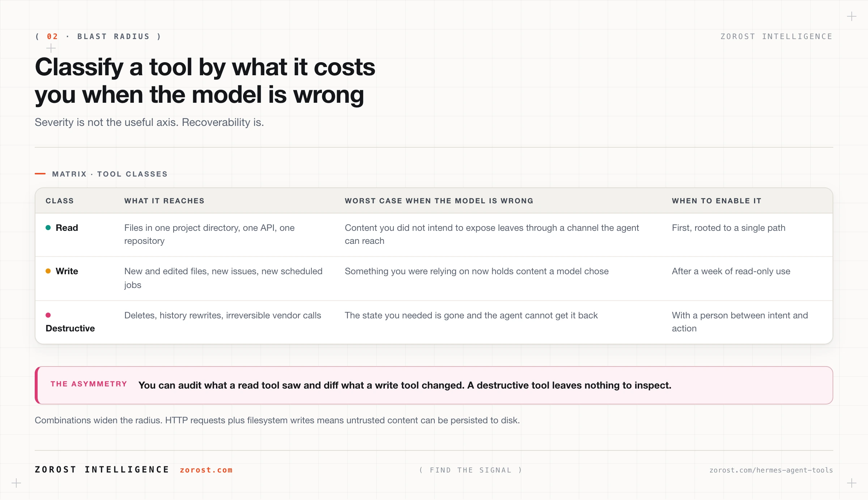
Task: Click 'Something you were relying on' cell
Action: 477,271
